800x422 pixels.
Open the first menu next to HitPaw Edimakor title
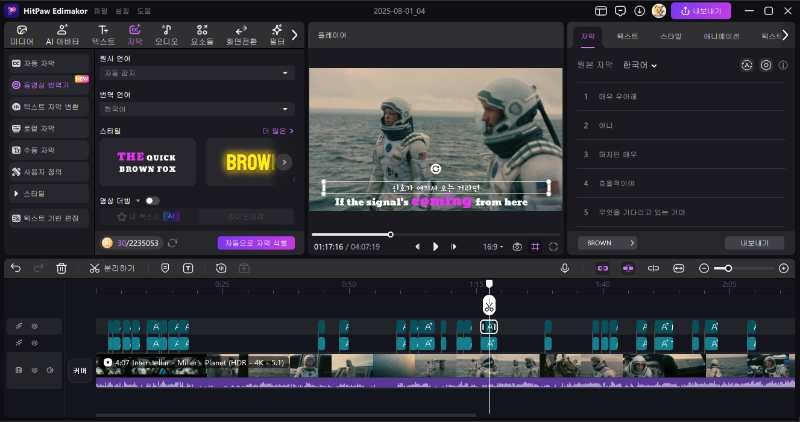point(101,11)
